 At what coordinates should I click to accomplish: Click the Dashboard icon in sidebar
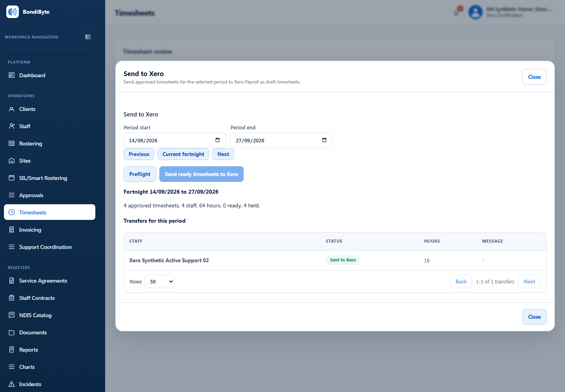pos(12,75)
